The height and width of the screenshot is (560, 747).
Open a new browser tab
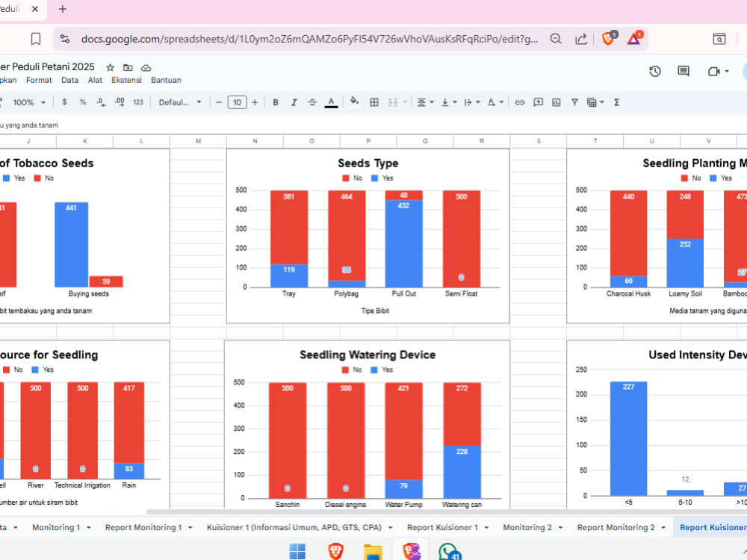tap(63, 9)
